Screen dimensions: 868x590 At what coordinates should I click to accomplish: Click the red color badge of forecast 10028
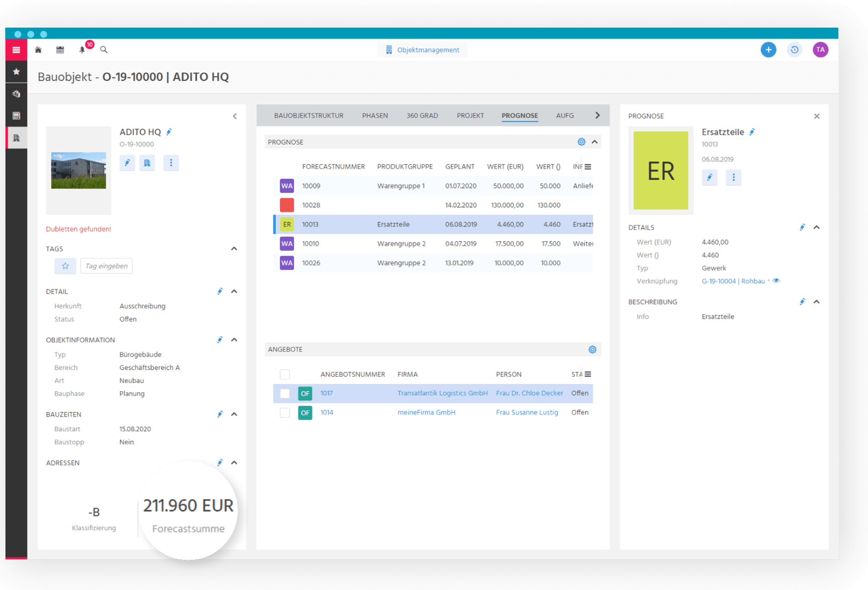(287, 205)
